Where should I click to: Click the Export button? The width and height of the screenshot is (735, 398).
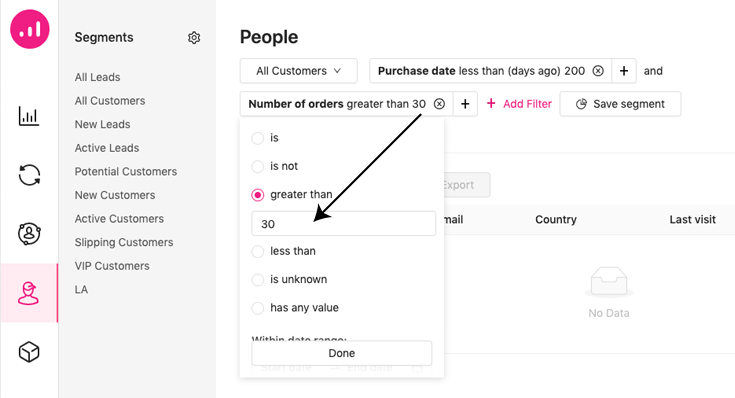[x=467, y=185]
